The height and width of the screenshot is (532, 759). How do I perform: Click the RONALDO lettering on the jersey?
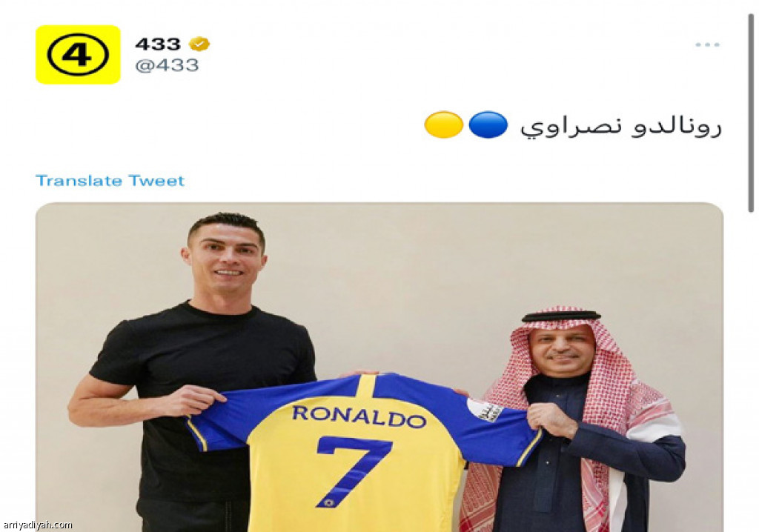click(359, 417)
